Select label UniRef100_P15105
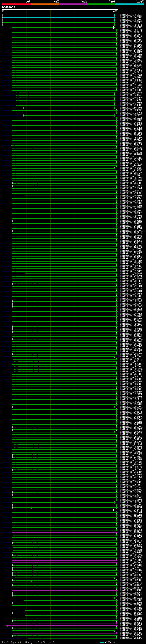The width and height of the screenshot is (146, 644). click(131, 299)
